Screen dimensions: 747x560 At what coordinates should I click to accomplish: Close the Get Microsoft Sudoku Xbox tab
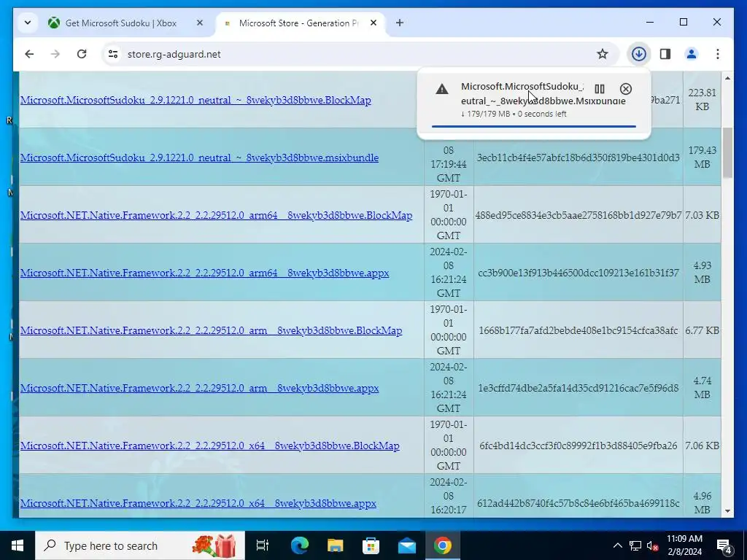tap(200, 23)
